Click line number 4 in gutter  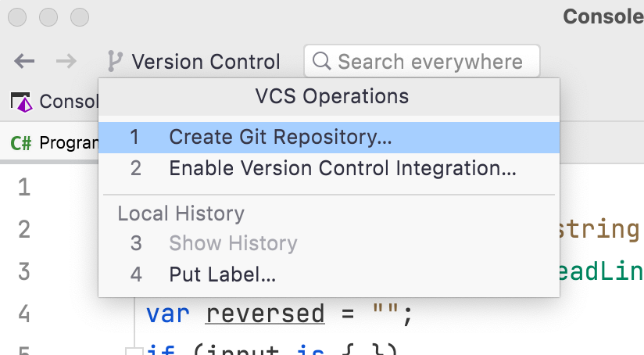click(x=24, y=314)
